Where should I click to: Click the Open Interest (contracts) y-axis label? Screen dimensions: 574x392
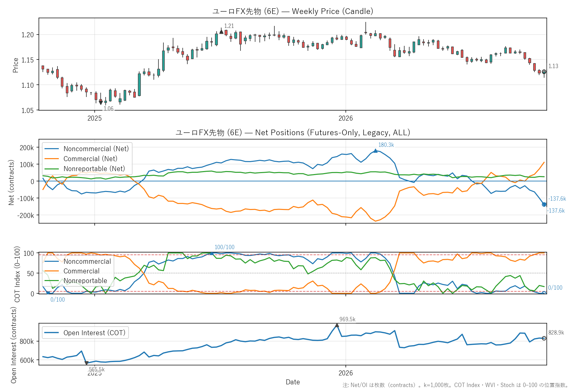click(14, 345)
